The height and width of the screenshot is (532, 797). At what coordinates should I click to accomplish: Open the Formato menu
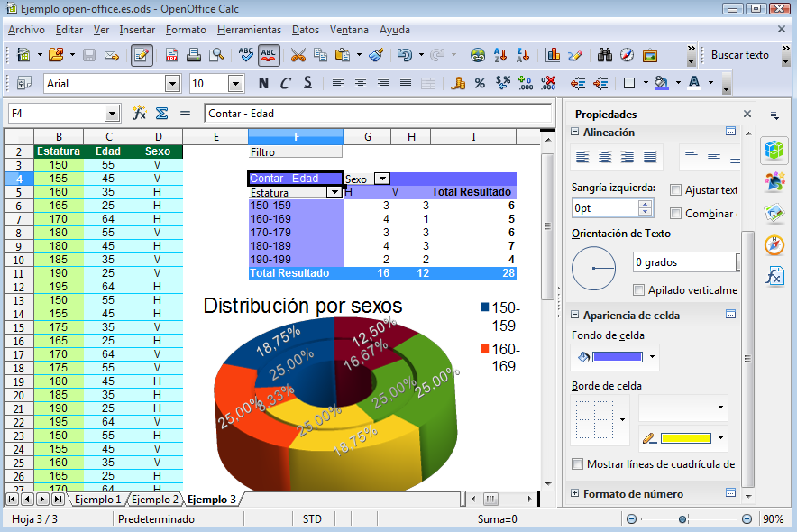(186, 30)
